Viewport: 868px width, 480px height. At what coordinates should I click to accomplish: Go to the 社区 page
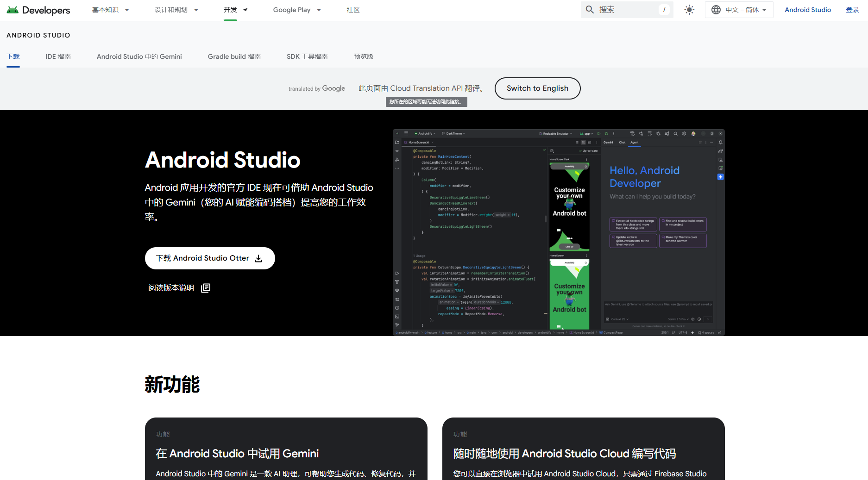coord(353,10)
